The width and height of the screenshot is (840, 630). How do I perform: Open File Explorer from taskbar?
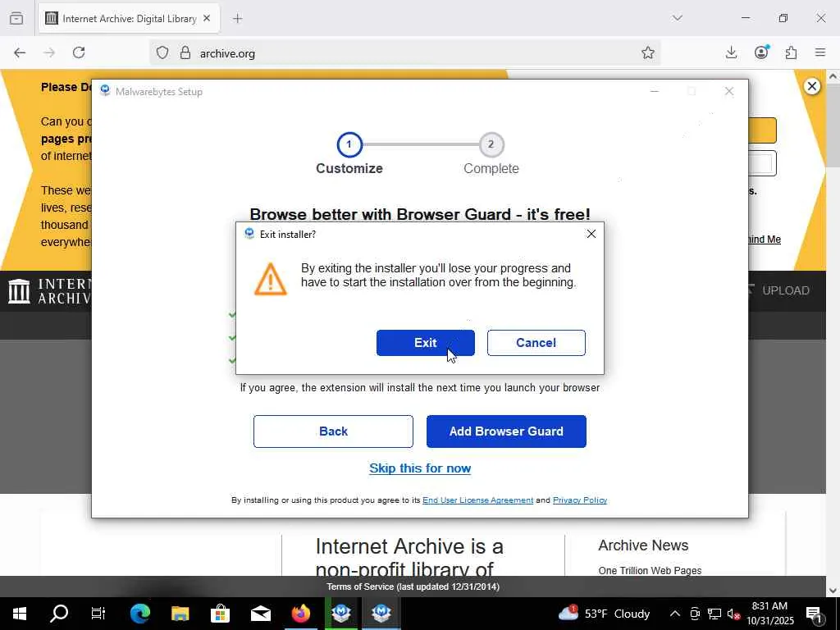click(180, 614)
